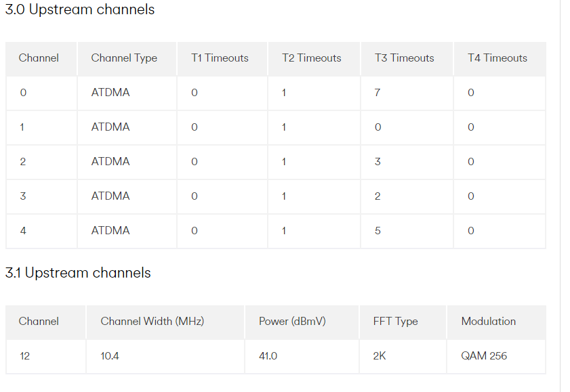Click the FFT Type column header
This screenshot has height=392, width=570.
click(395, 322)
